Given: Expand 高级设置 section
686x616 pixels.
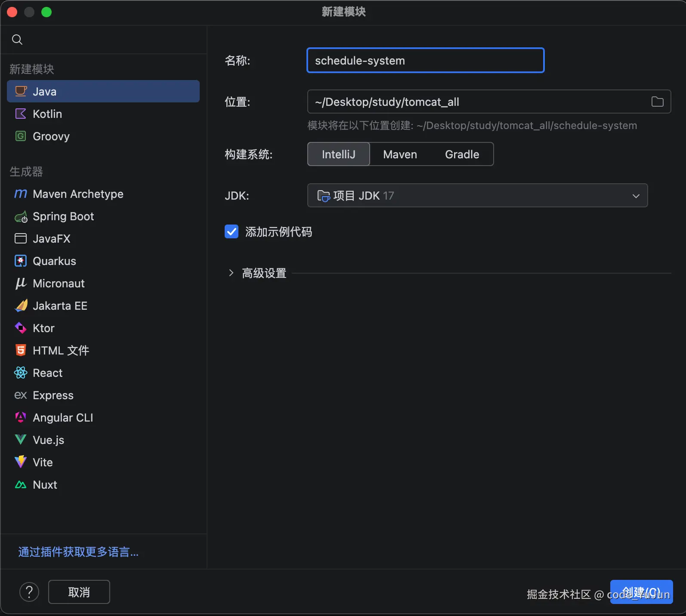Looking at the screenshot, I should 231,273.
